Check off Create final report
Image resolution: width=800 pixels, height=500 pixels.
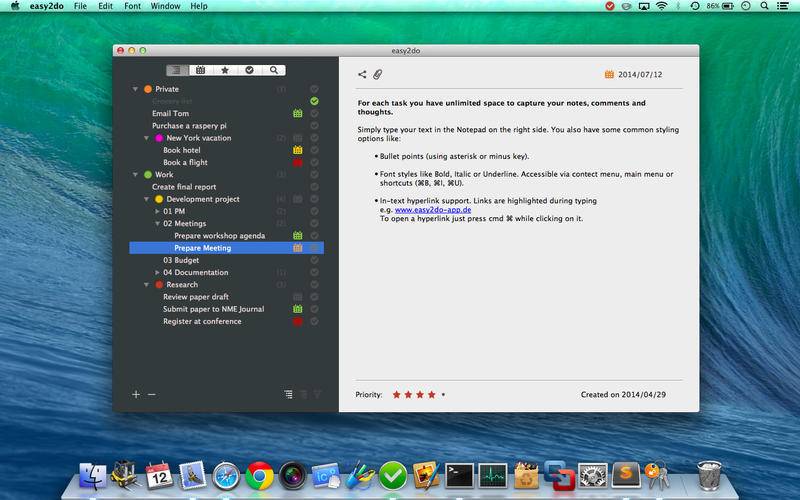pos(315,187)
